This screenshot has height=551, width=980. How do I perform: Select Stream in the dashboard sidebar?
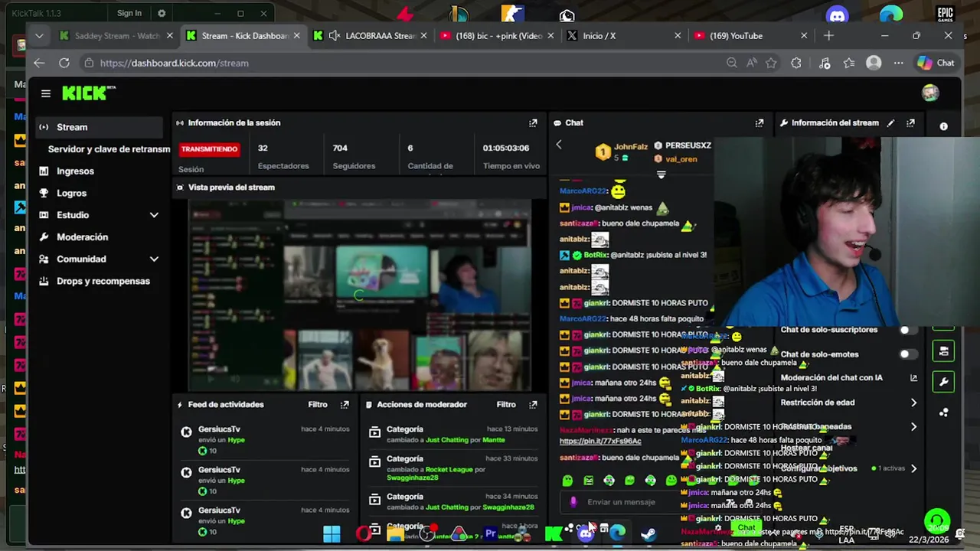click(99, 127)
